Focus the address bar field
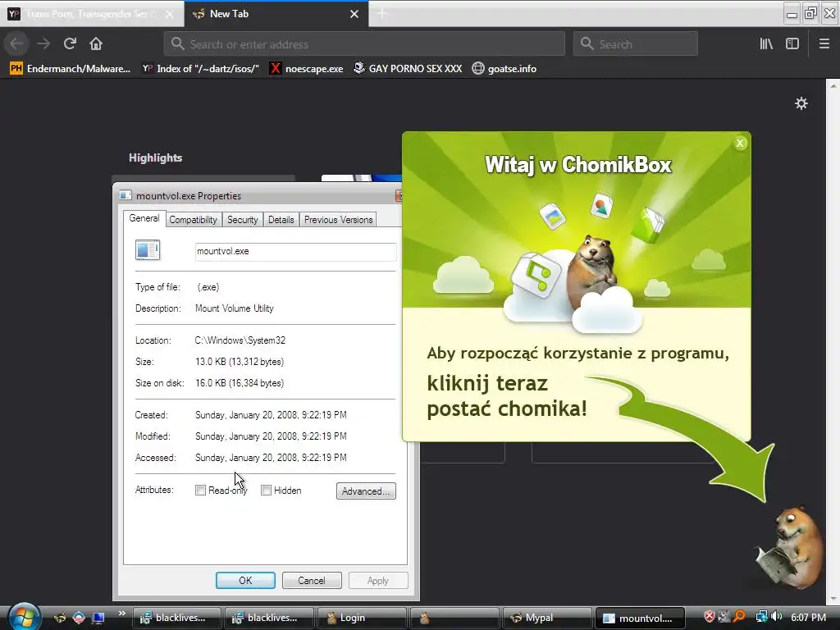The height and width of the screenshot is (630, 840). (x=364, y=44)
